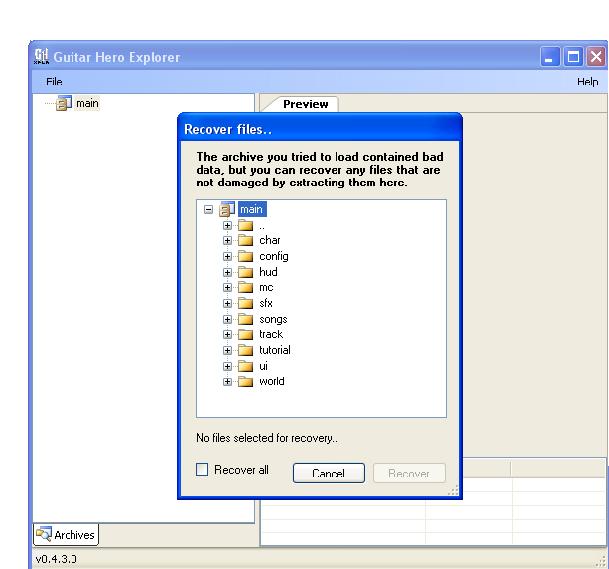The image size is (609, 569).
Task: Select the track folder label
Action: pyautogui.click(x=271, y=334)
